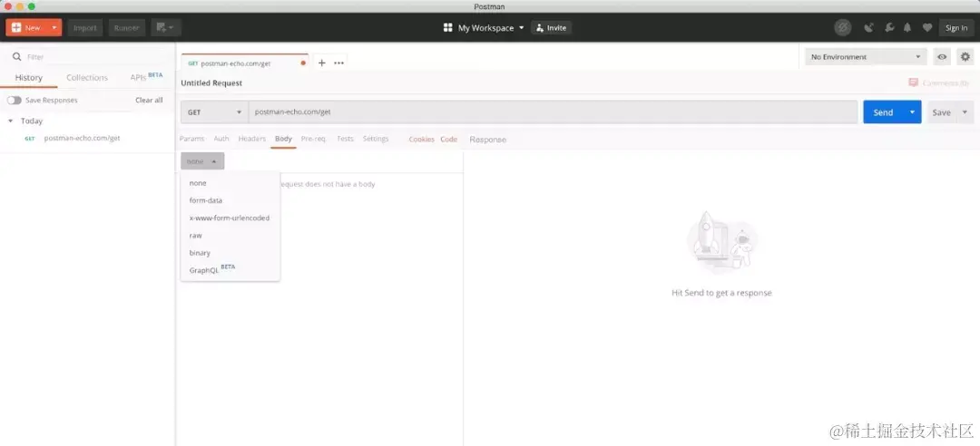Click the Save button
Viewport: 980px width, 446px height.
(x=941, y=112)
